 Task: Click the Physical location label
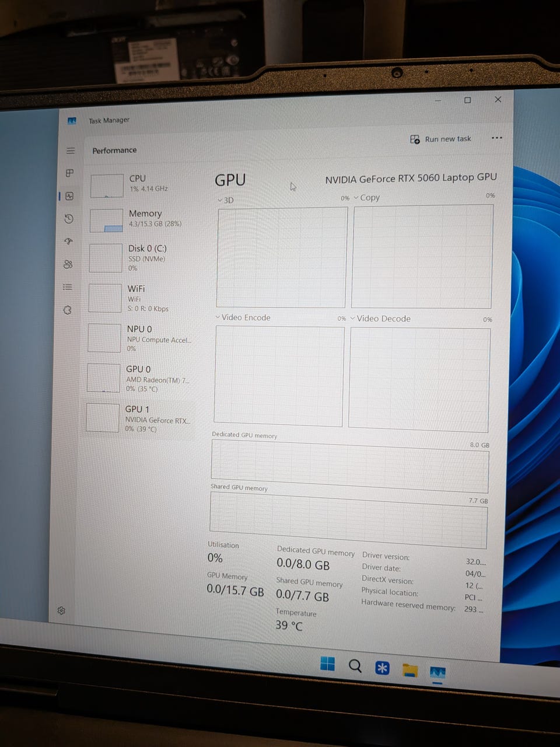click(x=390, y=592)
